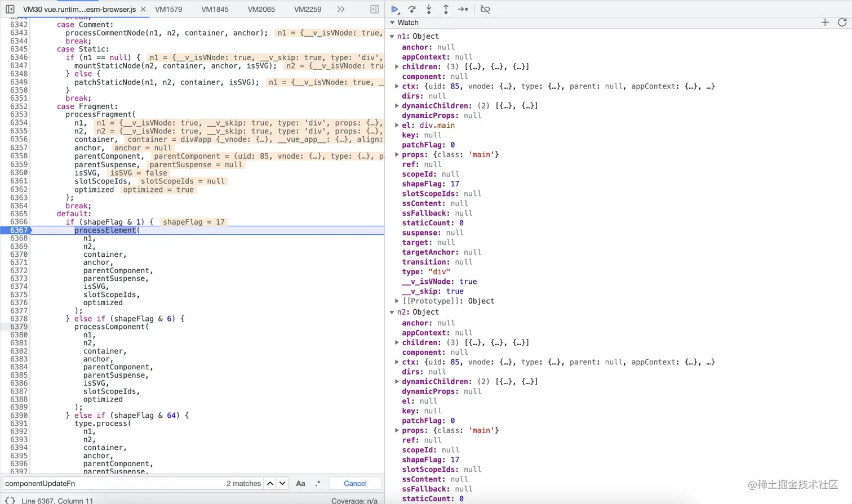The width and height of the screenshot is (852, 504).
Task: Click processFragment call in code
Action: coord(100,114)
